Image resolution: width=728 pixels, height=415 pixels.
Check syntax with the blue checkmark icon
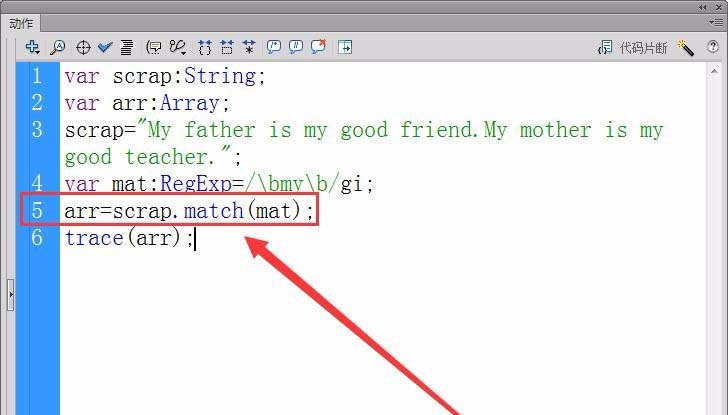105,47
